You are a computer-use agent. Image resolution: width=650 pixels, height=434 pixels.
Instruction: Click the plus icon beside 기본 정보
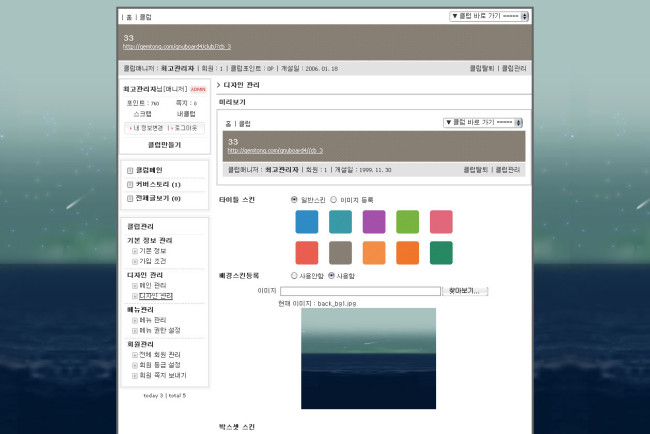pyautogui.click(x=135, y=250)
